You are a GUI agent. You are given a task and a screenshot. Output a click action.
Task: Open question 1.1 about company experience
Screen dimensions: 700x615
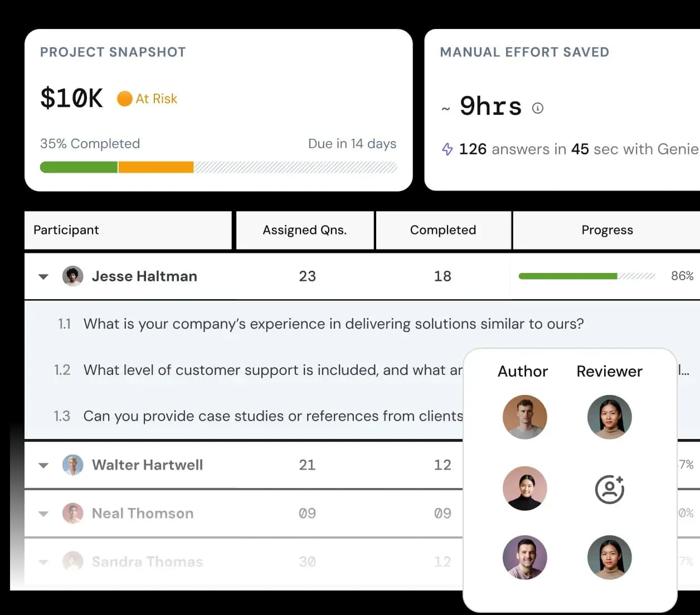click(x=333, y=324)
